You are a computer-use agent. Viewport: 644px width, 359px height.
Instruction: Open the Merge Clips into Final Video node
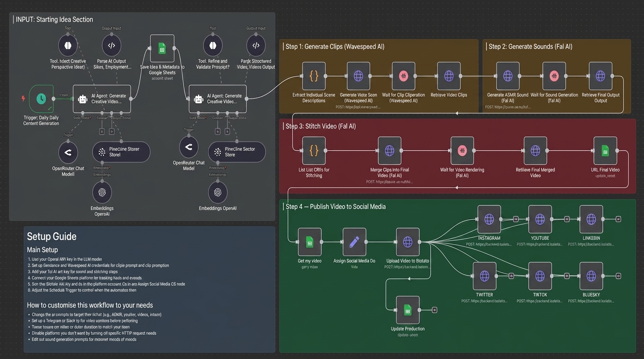[x=389, y=151]
